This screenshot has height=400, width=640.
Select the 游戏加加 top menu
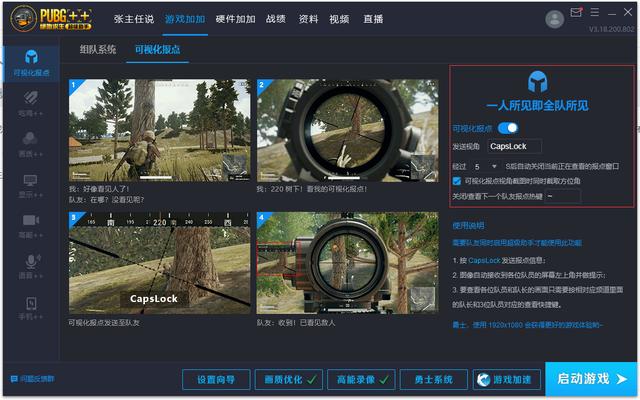click(185, 19)
